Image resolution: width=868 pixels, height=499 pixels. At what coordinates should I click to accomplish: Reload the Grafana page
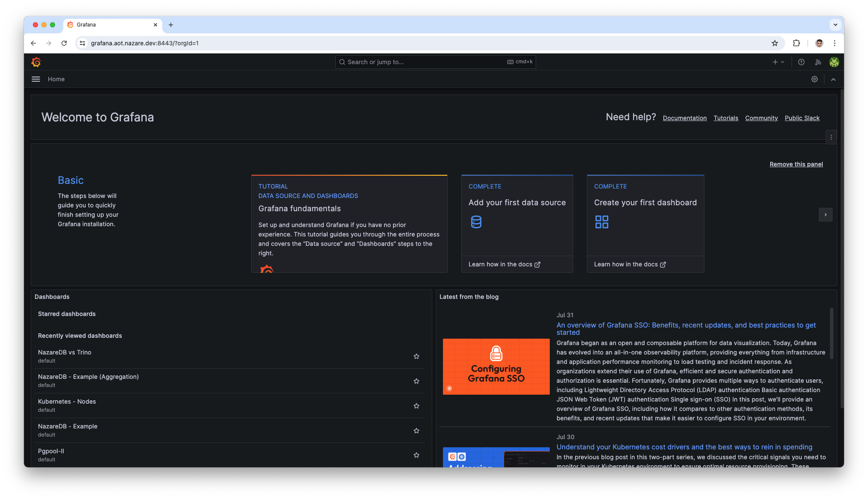click(x=64, y=43)
